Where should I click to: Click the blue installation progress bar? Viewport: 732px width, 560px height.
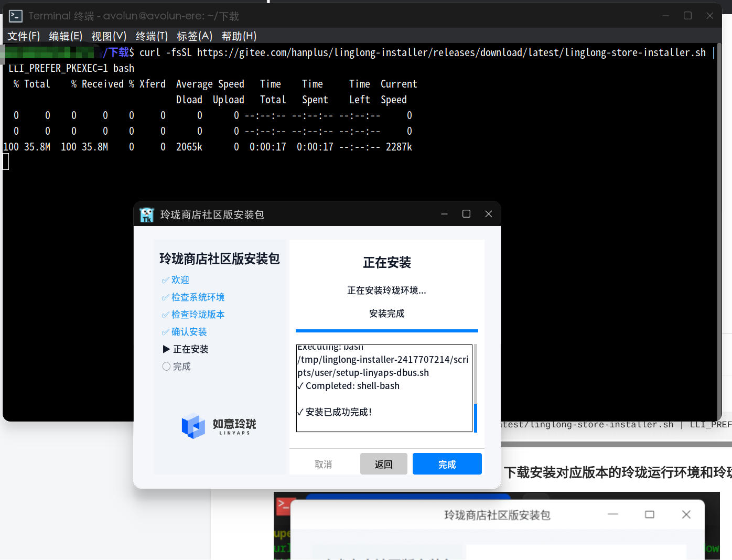[x=387, y=331]
